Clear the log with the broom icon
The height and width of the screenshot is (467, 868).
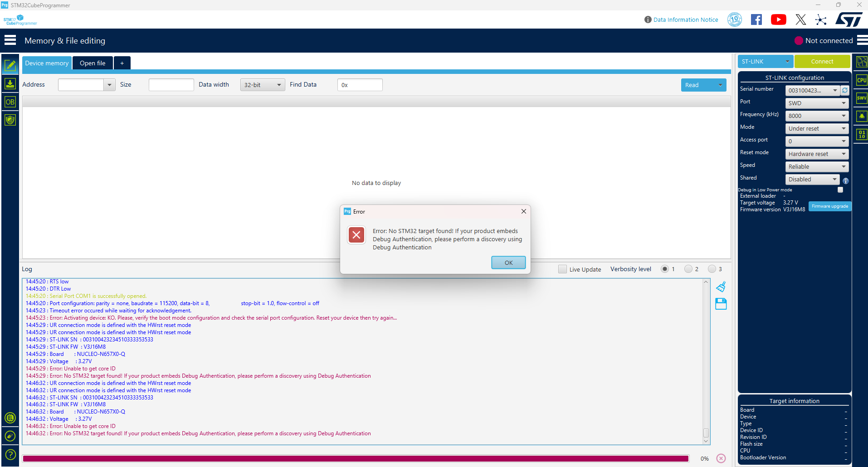[x=721, y=287]
